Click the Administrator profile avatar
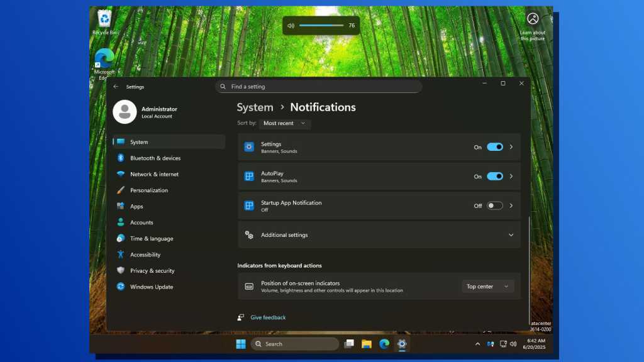 coord(125,112)
